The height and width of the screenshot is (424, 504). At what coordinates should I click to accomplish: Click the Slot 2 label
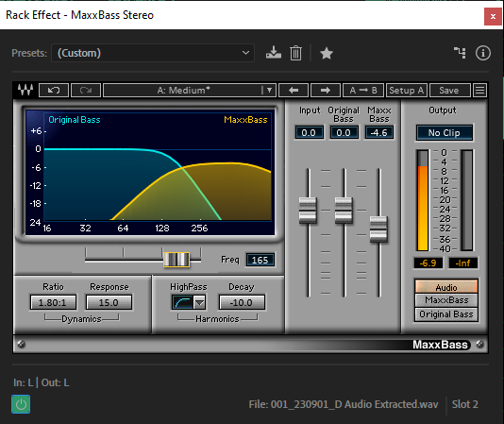tap(464, 404)
